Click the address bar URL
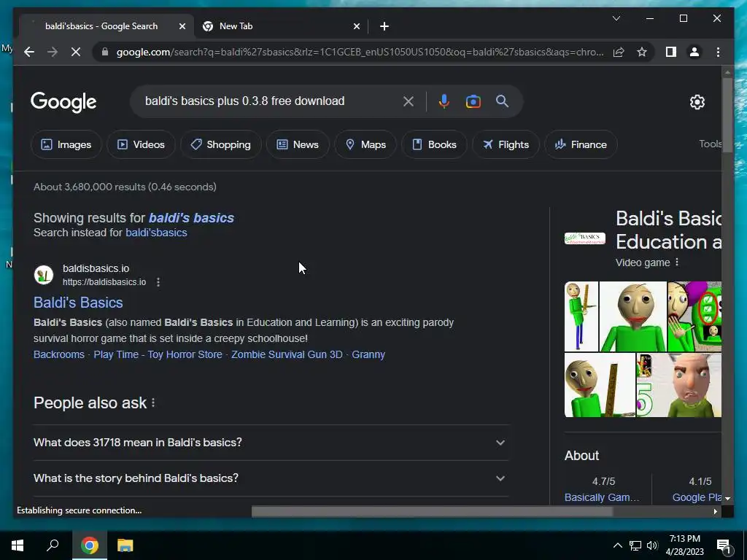Image resolution: width=747 pixels, height=560 pixels. pyautogui.click(x=360, y=52)
